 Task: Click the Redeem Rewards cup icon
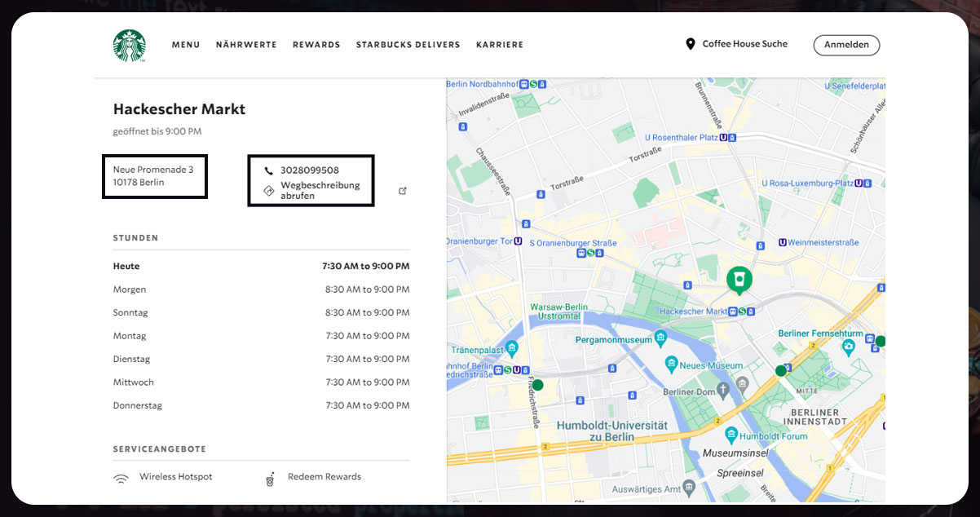pyautogui.click(x=270, y=479)
